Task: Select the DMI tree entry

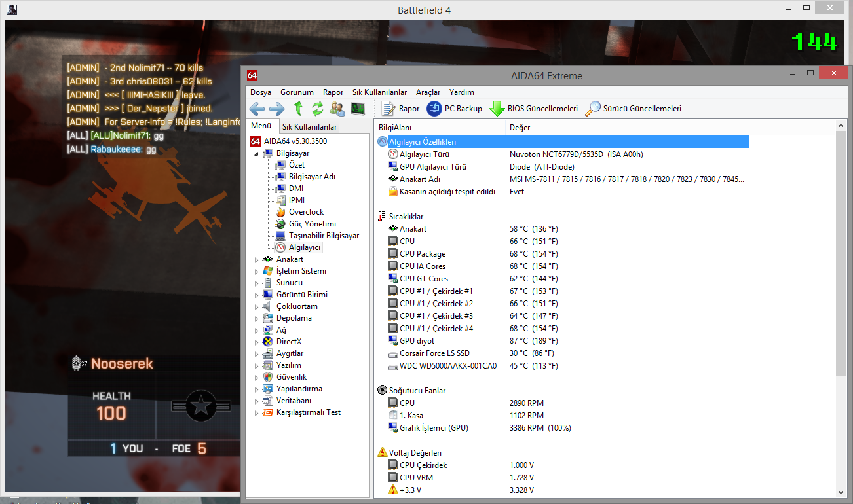Action: tap(295, 189)
